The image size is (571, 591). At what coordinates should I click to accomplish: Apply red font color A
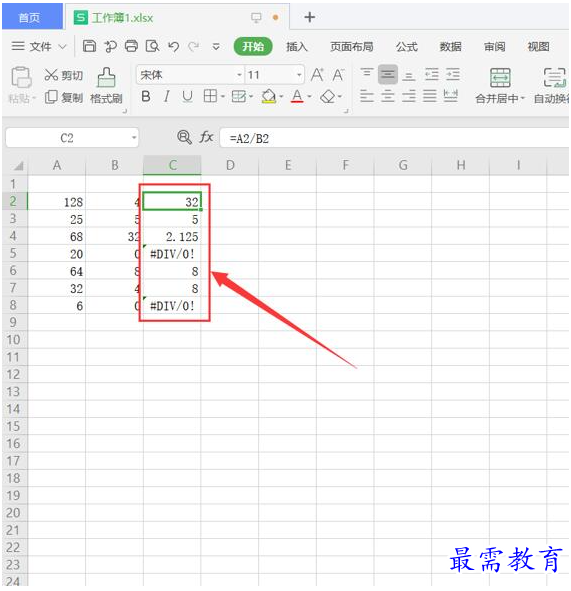click(x=297, y=96)
